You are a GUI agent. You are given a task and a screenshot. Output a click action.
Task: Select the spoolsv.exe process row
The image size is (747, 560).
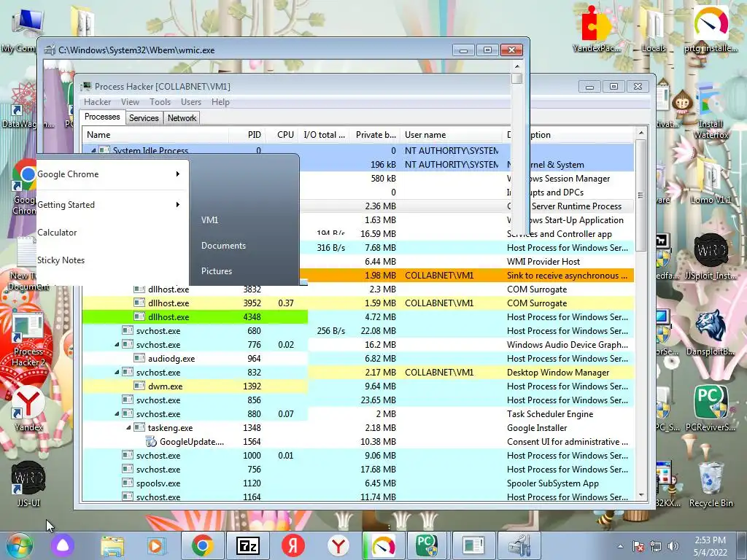[358, 483]
